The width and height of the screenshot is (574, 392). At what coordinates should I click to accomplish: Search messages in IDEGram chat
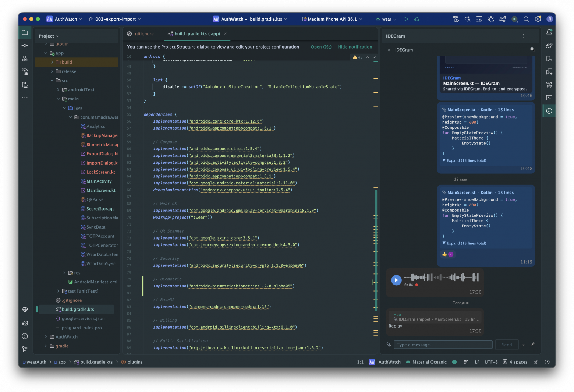click(532, 49)
